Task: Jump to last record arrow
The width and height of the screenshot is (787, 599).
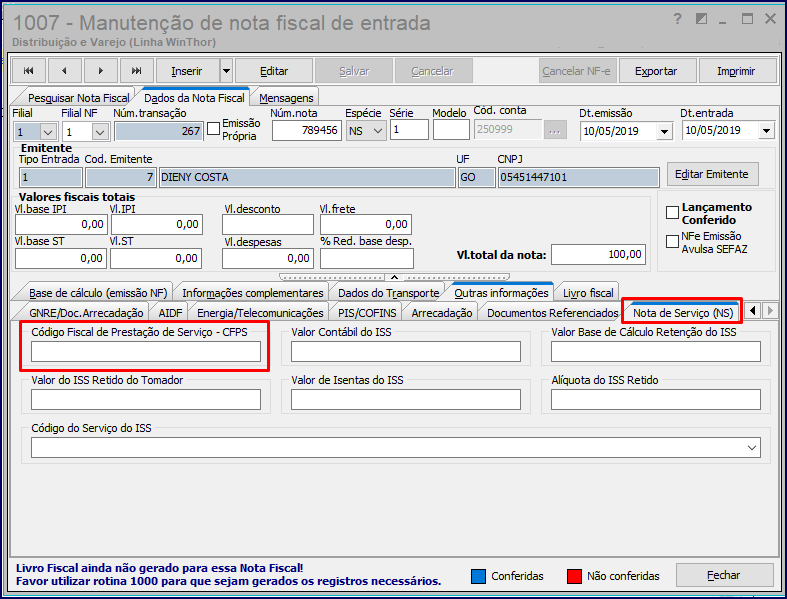Action: click(137, 71)
